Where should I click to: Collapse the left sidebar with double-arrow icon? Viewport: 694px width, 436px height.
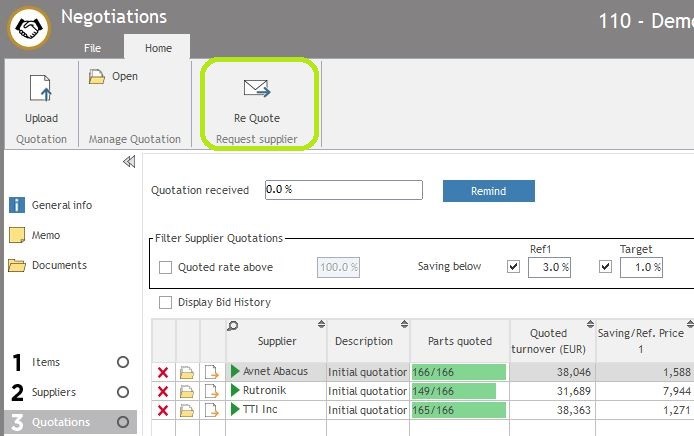(x=128, y=162)
